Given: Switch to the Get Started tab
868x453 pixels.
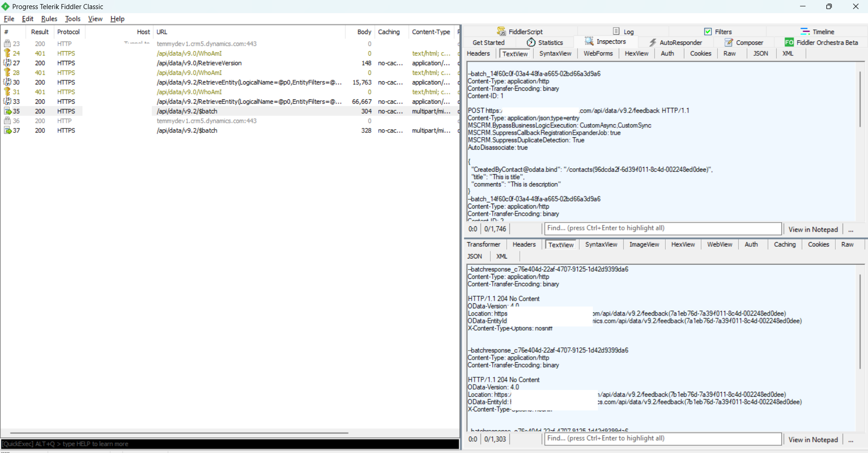Looking at the screenshot, I should (488, 42).
